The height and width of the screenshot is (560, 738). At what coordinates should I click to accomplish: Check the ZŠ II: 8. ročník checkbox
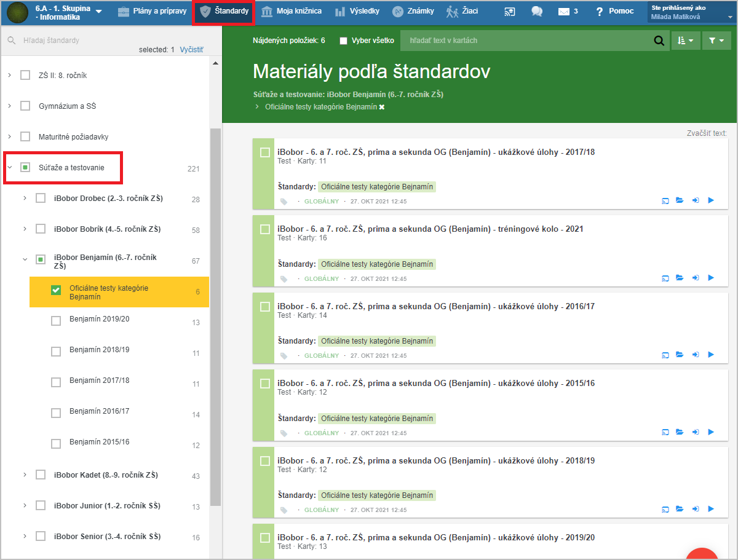tap(25, 75)
